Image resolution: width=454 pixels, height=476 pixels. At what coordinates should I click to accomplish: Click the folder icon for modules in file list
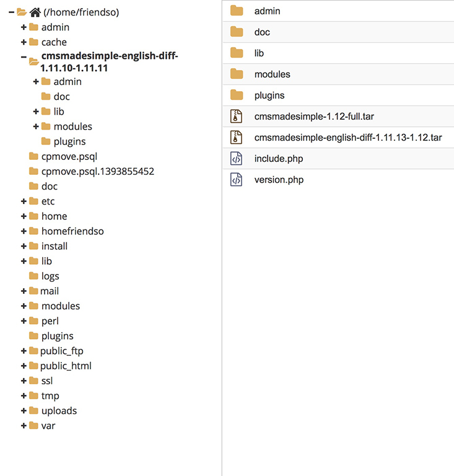(236, 74)
